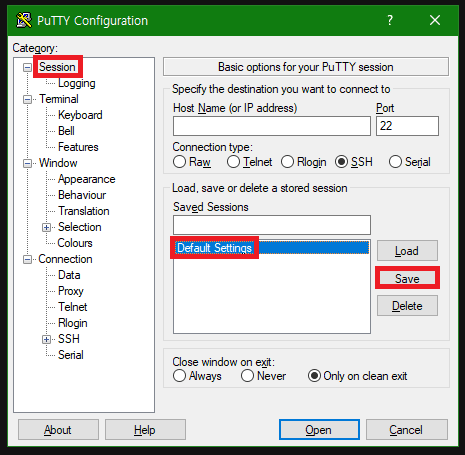
Task: Collapse the Connection tree node
Action: (x=27, y=259)
